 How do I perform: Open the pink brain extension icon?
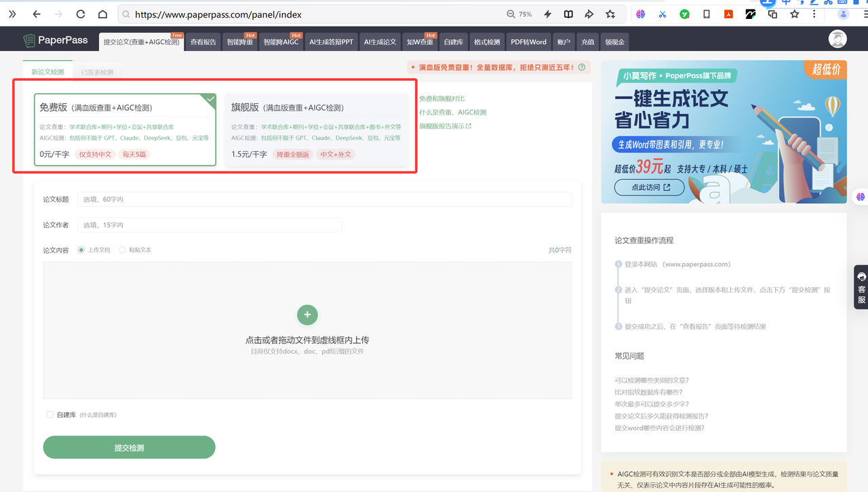(641, 14)
